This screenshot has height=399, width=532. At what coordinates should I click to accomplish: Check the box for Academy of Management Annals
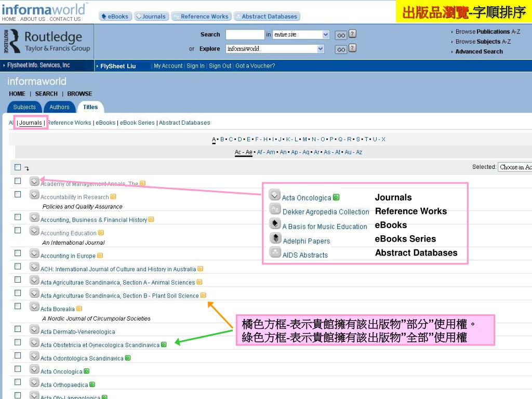[x=18, y=181]
